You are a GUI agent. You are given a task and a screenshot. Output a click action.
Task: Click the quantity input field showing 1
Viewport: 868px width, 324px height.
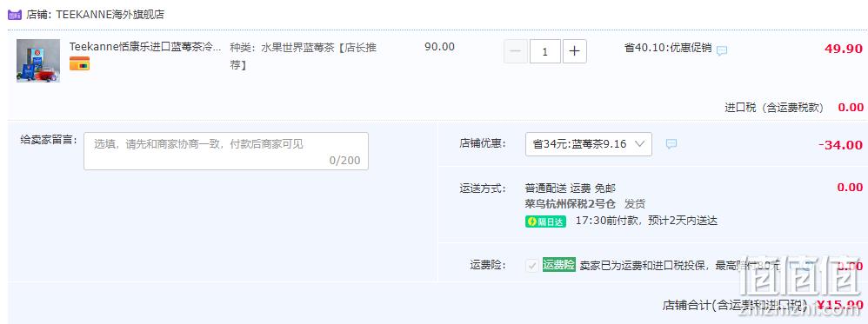point(544,51)
